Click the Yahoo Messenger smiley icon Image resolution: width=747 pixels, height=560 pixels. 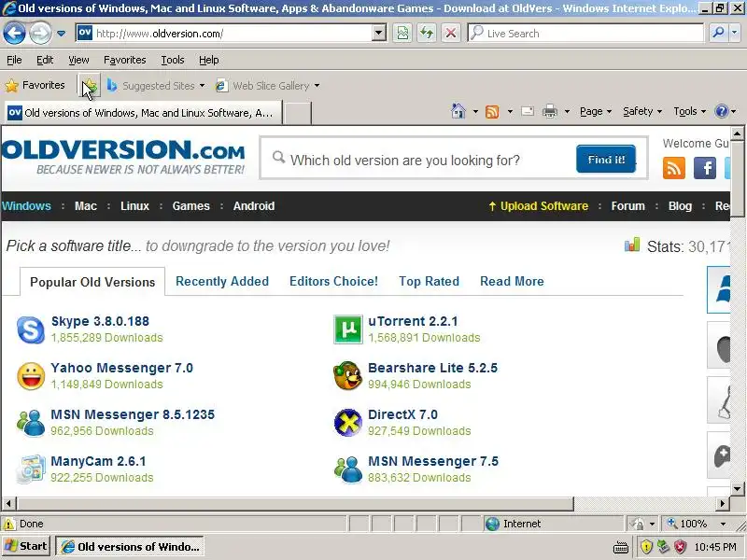pyautogui.click(x=31, y=376)
